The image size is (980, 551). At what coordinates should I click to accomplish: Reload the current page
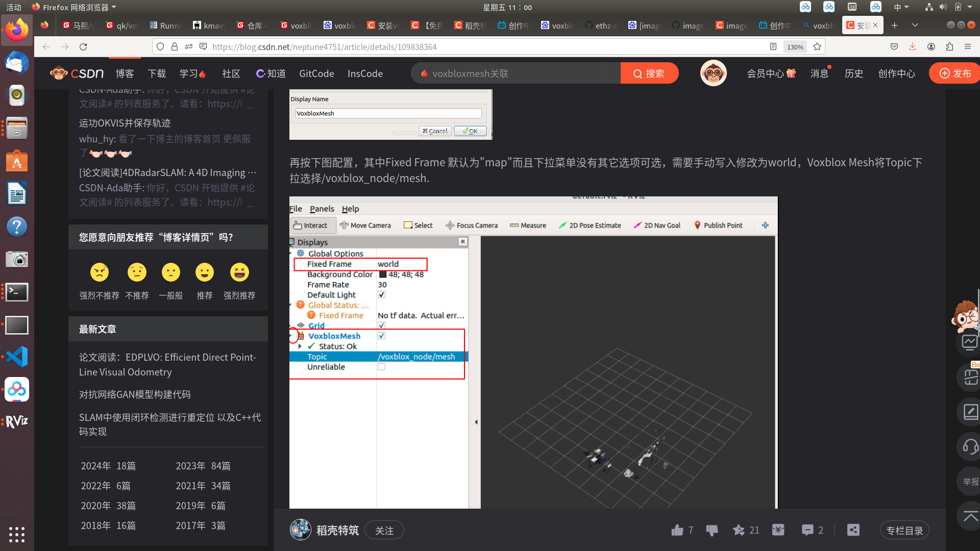83,46
